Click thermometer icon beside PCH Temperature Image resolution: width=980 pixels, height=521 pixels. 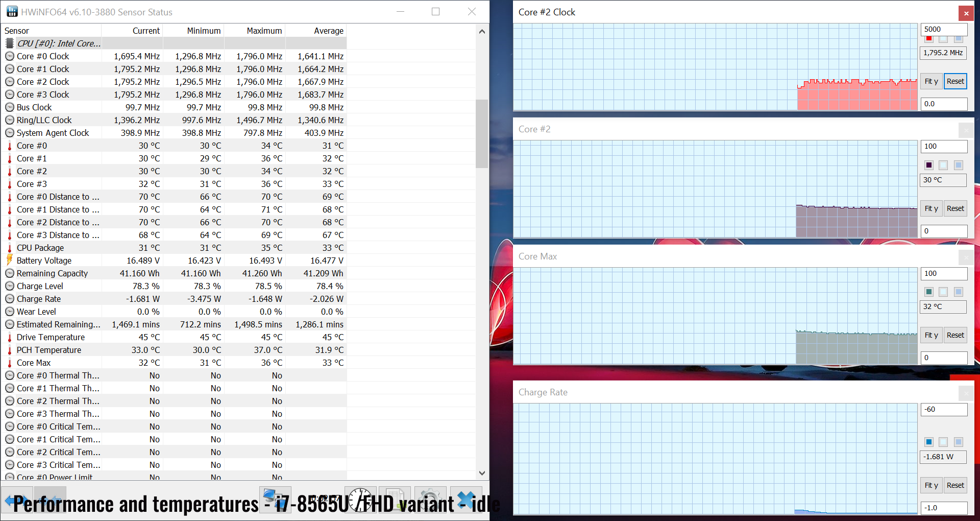point(10,350)
